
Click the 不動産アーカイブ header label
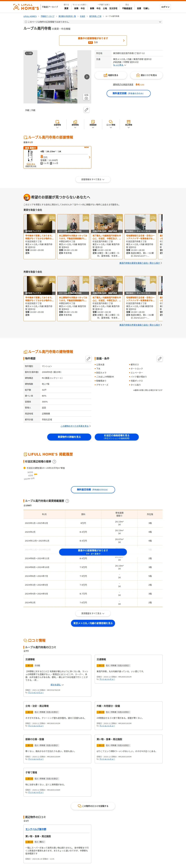click(50, 7)
